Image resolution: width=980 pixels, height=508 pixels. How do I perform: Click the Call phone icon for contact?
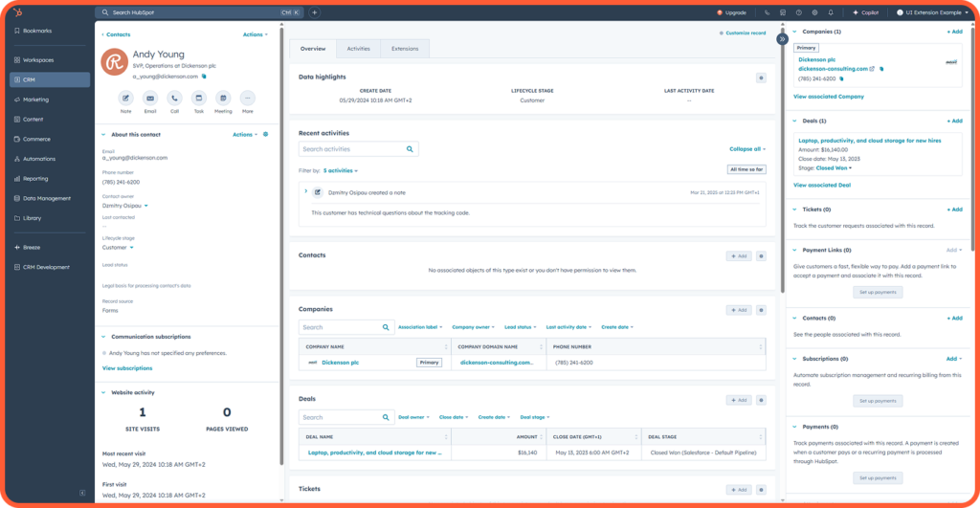[x=174, y=99]
